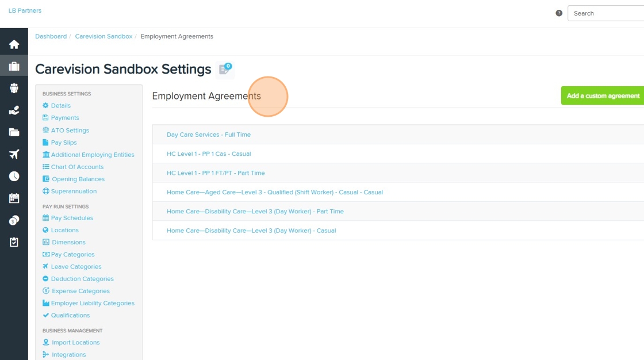The image size is (644, 360).
Task: Open Pay Schedules settings link
Action: click(x=72, y=218)
